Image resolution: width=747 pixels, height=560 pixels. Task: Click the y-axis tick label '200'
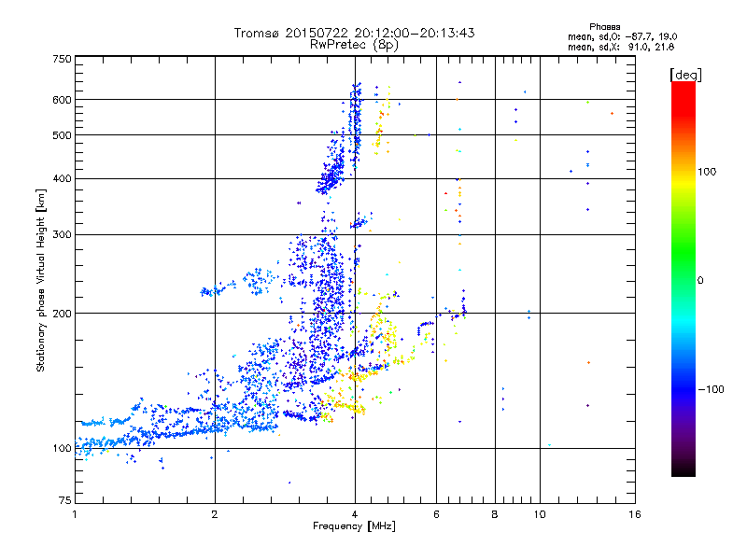(x=62, y=314)
